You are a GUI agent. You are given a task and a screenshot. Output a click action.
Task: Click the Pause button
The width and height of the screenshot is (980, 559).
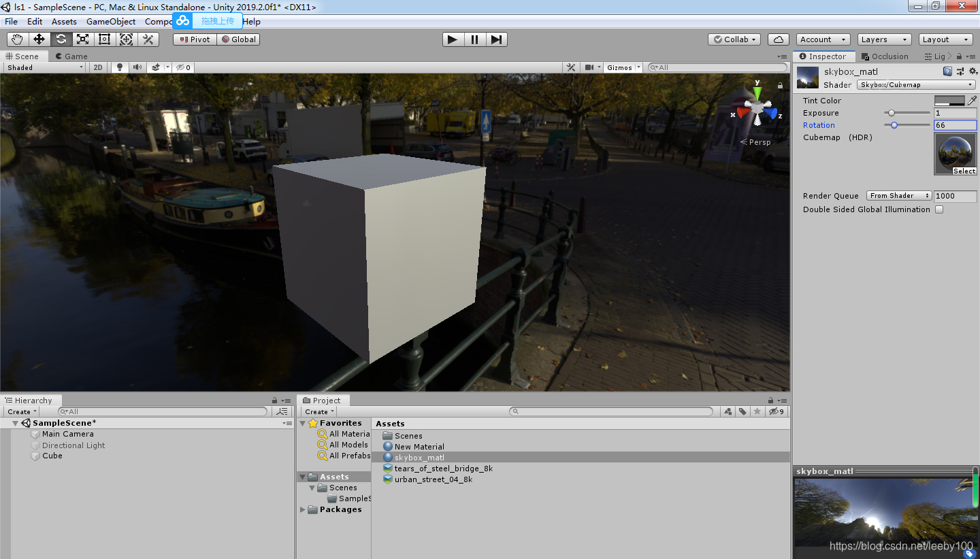click(474, 39)
